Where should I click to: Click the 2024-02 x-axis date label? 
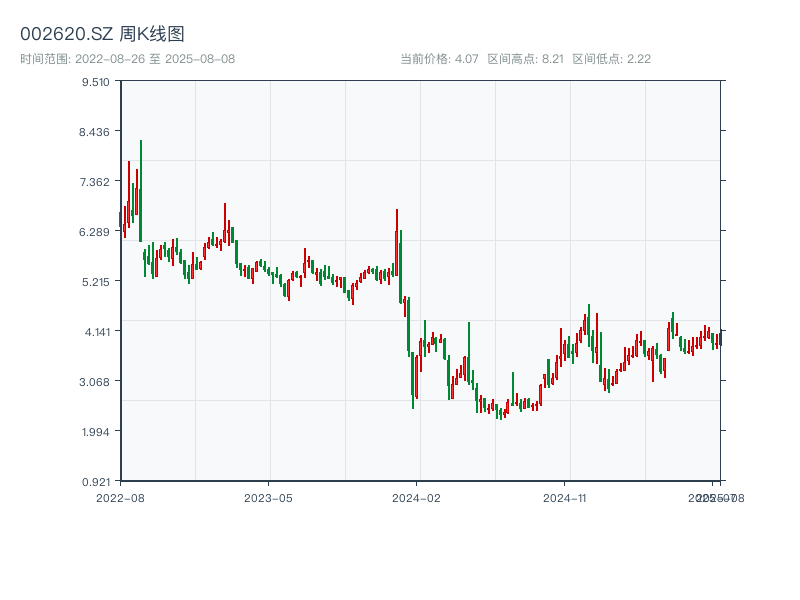[417, 497]
